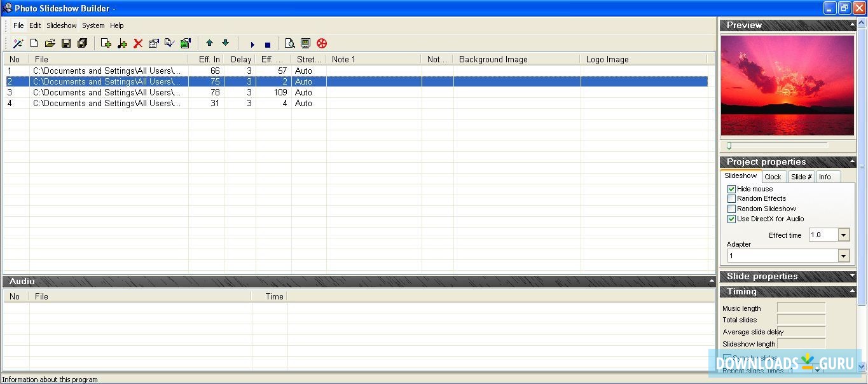Open print preview magnifier icon
The height and width of the screenshot is (384, 868).
[289, 43]
